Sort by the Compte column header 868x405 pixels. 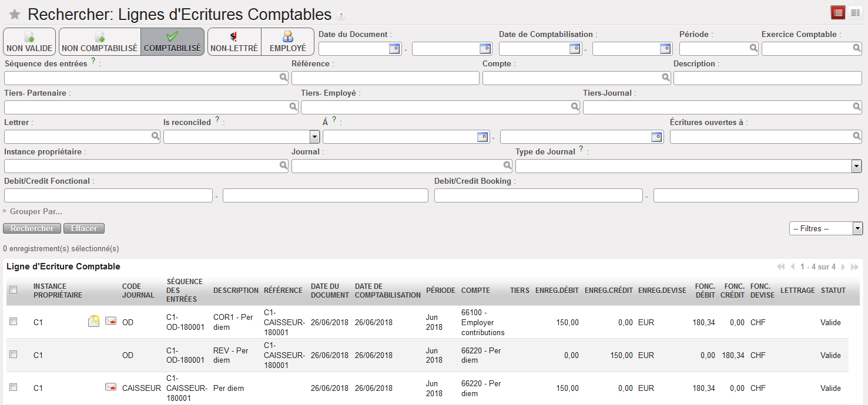[x=471, y=290]
